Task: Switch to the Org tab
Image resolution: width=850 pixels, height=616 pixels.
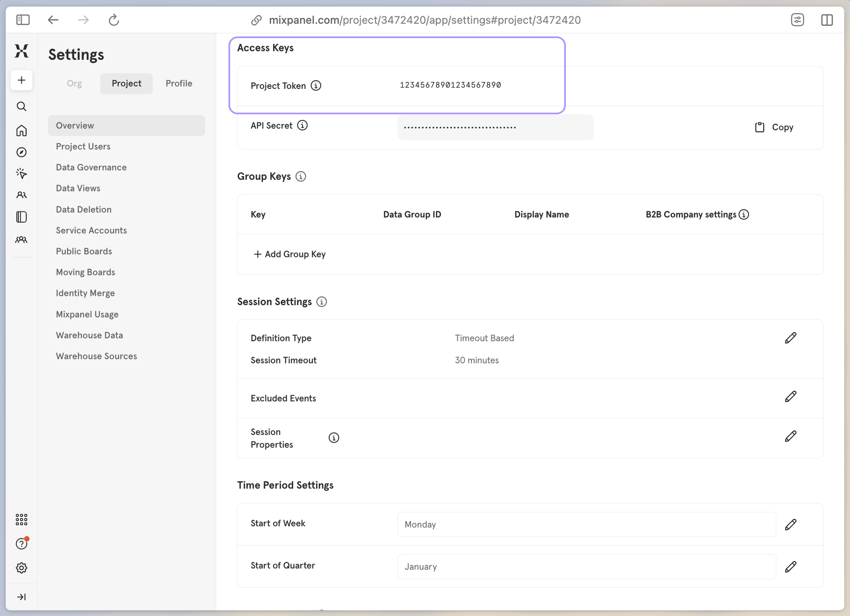Action: (x=74, y=84)
